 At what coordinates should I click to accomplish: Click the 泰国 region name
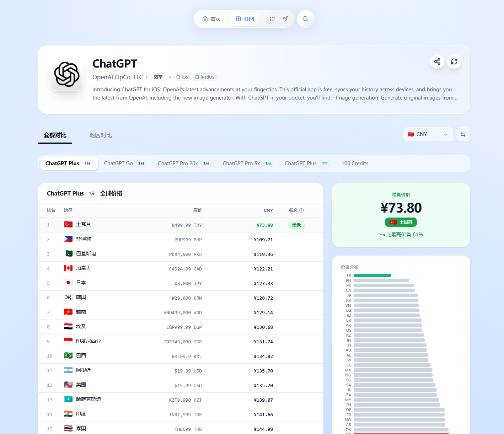(x=81, y=429)
